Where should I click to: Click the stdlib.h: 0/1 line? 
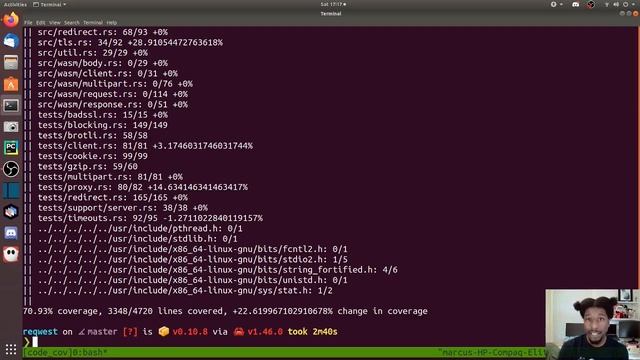[x=138, y=239]
